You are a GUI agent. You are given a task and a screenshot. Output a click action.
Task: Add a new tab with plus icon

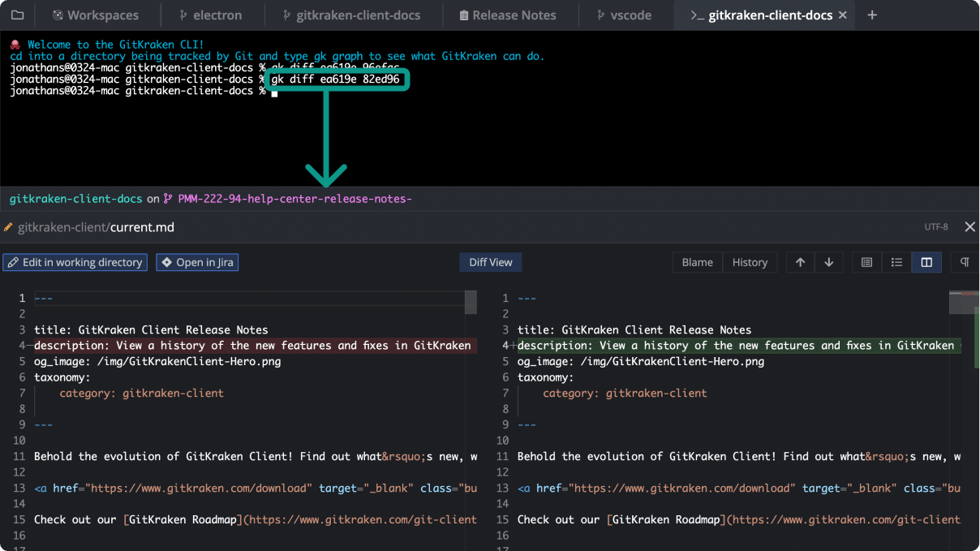tap(872, 15)
